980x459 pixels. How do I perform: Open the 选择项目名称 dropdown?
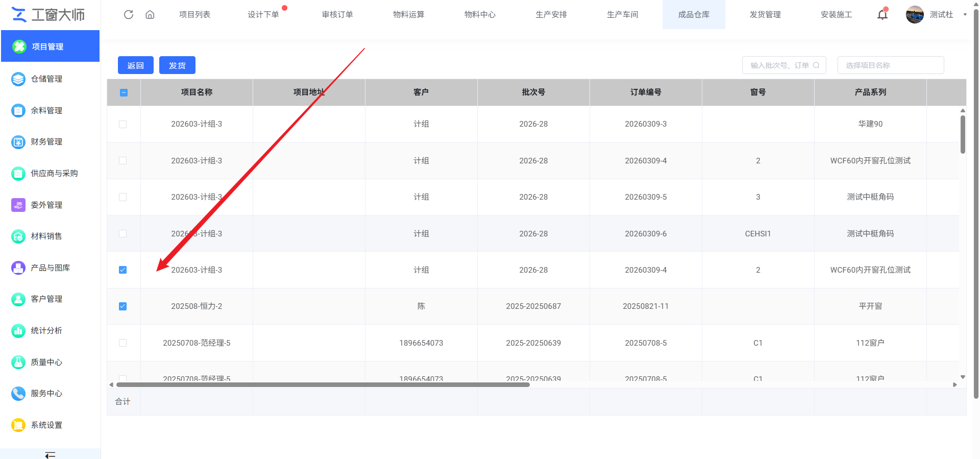pyautogui.click(x=891, y=65)
